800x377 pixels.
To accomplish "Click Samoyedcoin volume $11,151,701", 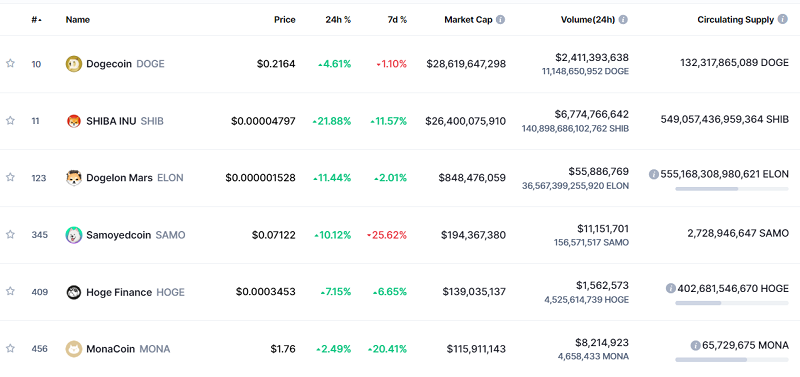I will pyautogui.click(x=603, y=228).
